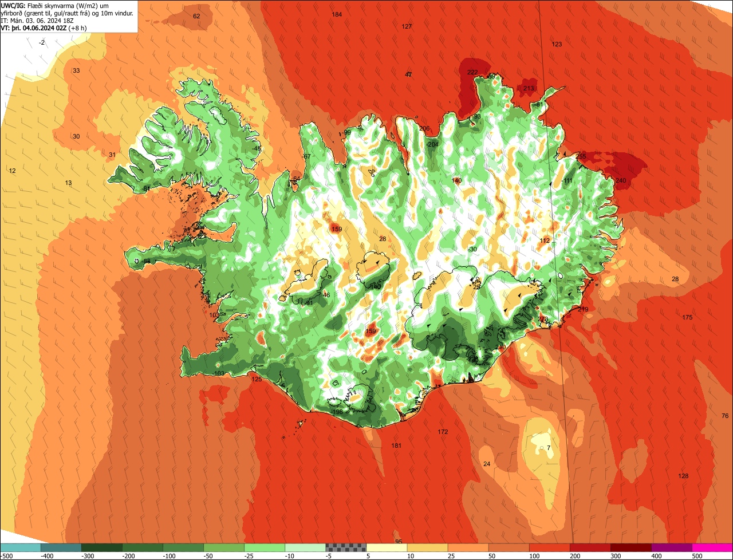
Task: Select the map value 13
Action: 69,183
